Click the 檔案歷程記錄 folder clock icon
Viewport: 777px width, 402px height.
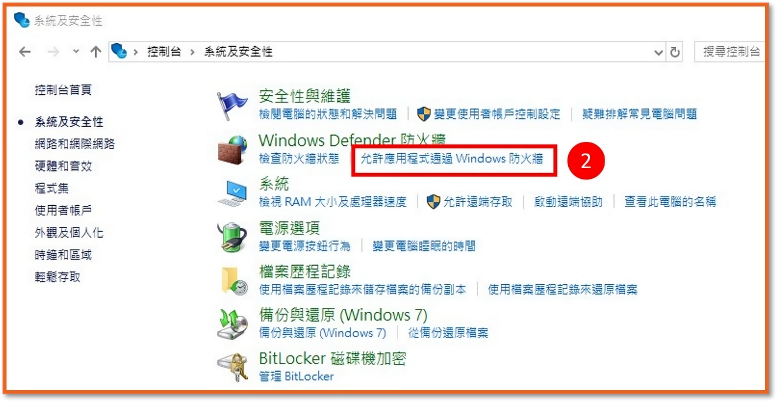[233, 281]
